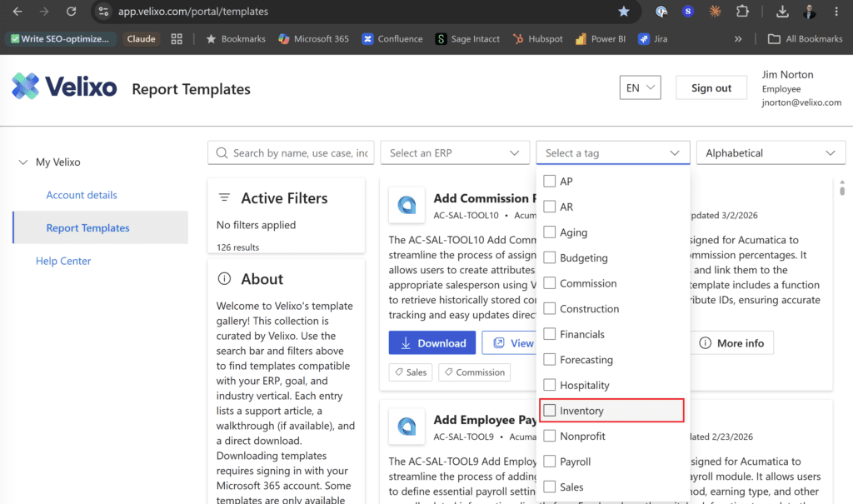The image size is (853, 504).
Task: Click the Add Employee Pay template icon thumbnail
Action: pos(407,427)
